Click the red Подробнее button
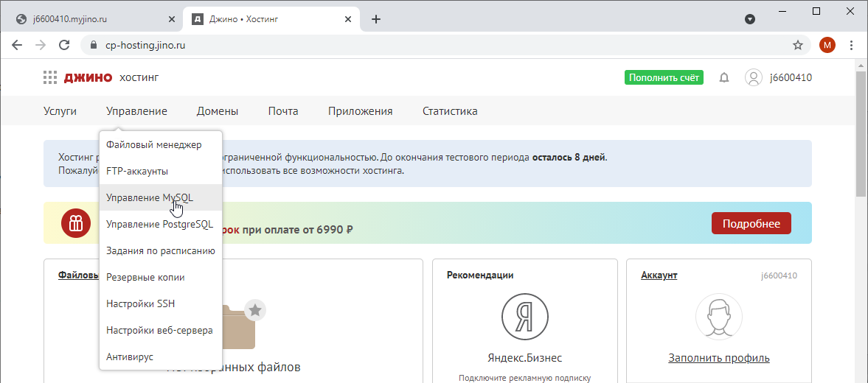This screenshot has width=868, height=383. pyautogui.click(x=751, y=223)
